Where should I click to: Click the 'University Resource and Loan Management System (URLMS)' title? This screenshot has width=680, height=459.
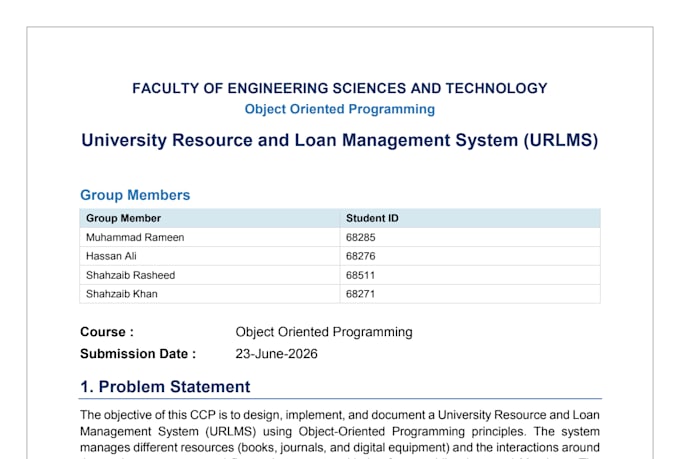(340, 140)
